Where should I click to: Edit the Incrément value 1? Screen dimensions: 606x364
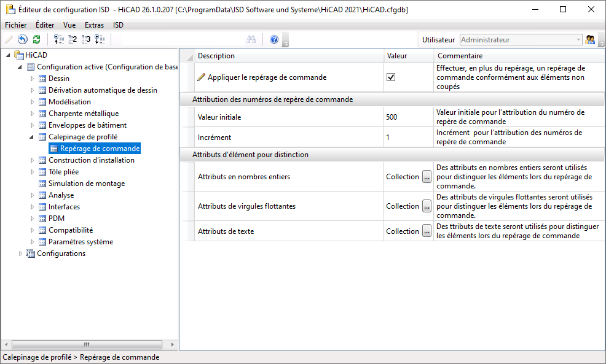click(409, 137)
